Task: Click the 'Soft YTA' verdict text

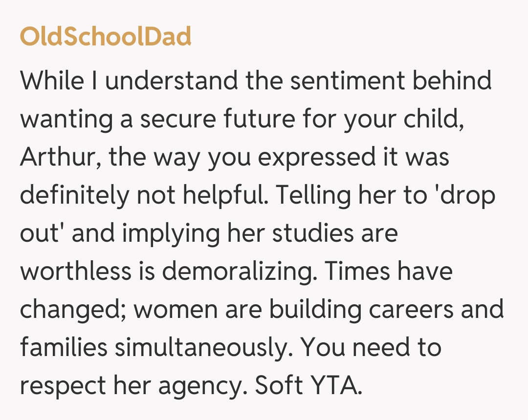Action: 308,386
